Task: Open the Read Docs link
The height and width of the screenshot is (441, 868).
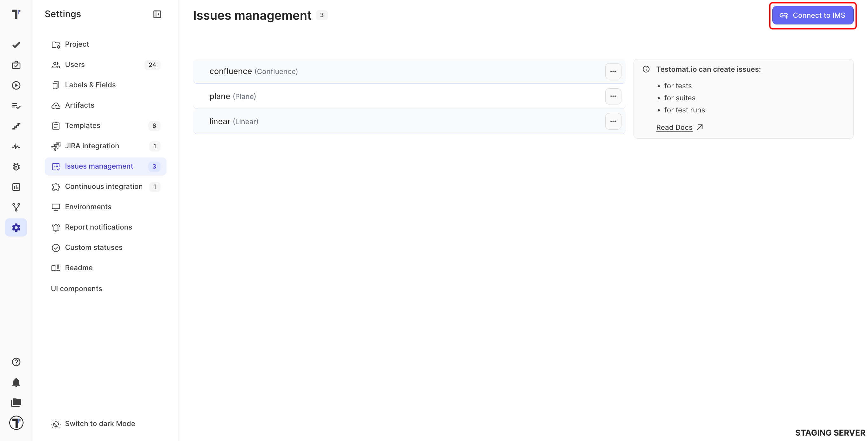Action: pyautogui.click(x=679, y=127)
